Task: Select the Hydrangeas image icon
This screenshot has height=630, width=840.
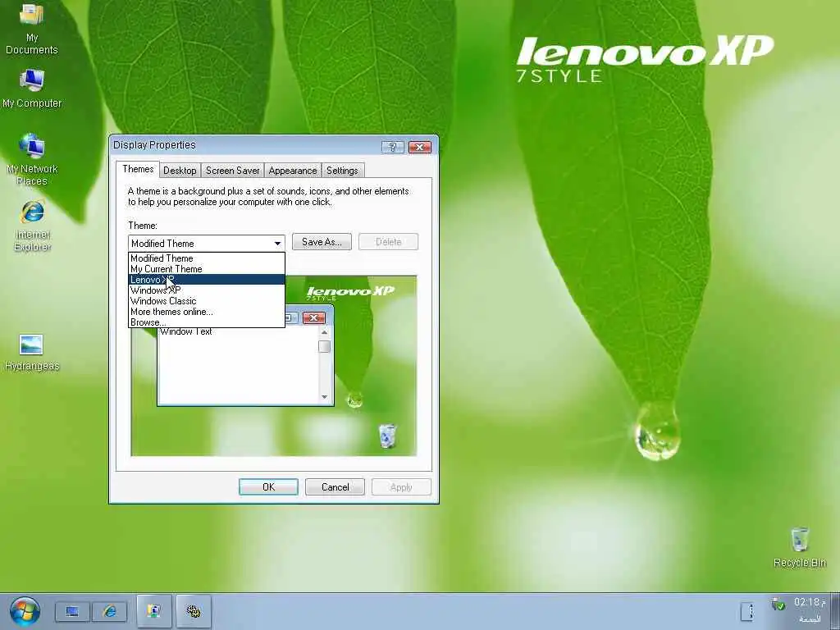Action: 32,353
